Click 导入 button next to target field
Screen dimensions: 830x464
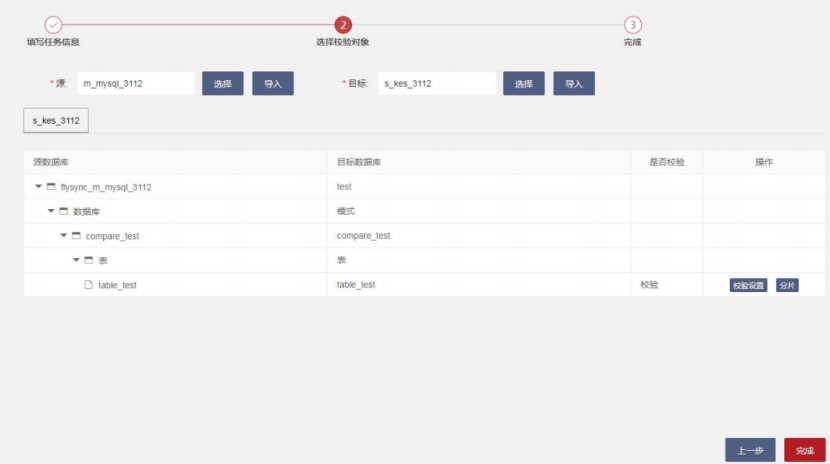[574, 84]
